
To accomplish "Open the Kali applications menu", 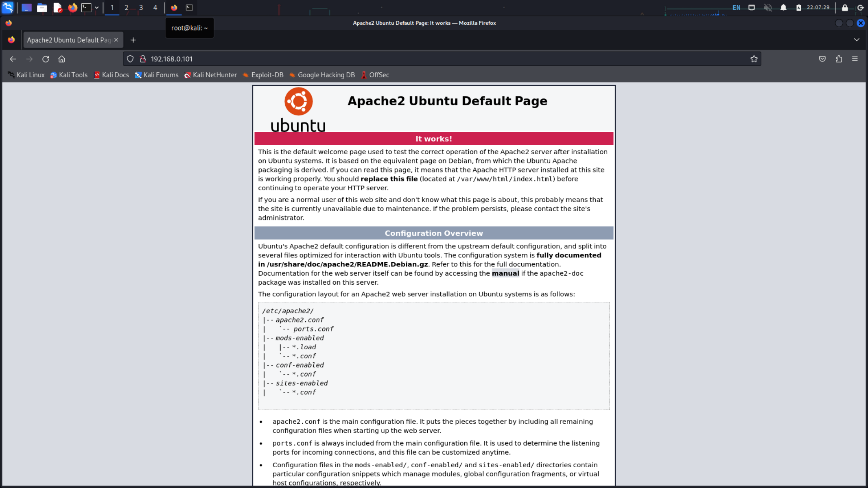I will tap(8, 7).
